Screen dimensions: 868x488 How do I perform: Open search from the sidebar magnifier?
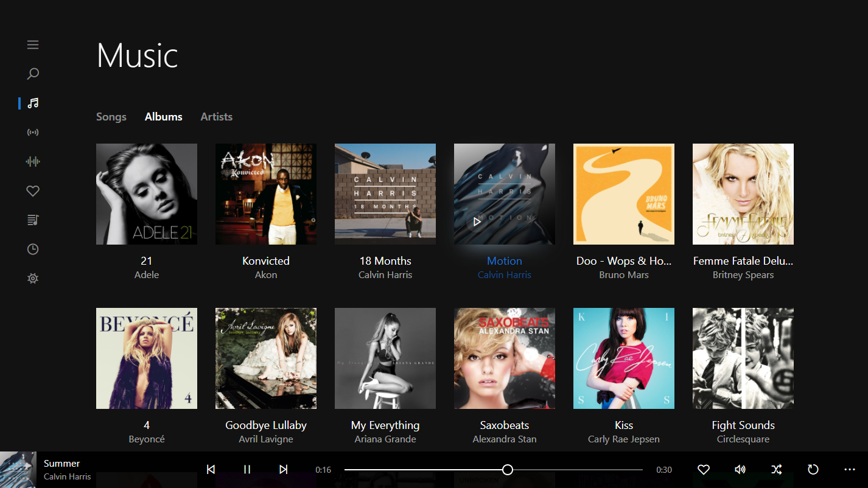coord(33,74)
